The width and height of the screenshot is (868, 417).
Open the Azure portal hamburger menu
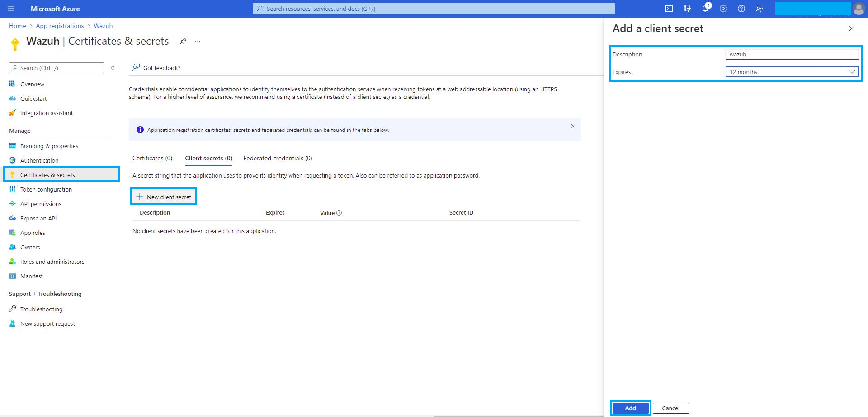(x=10, y=8)
